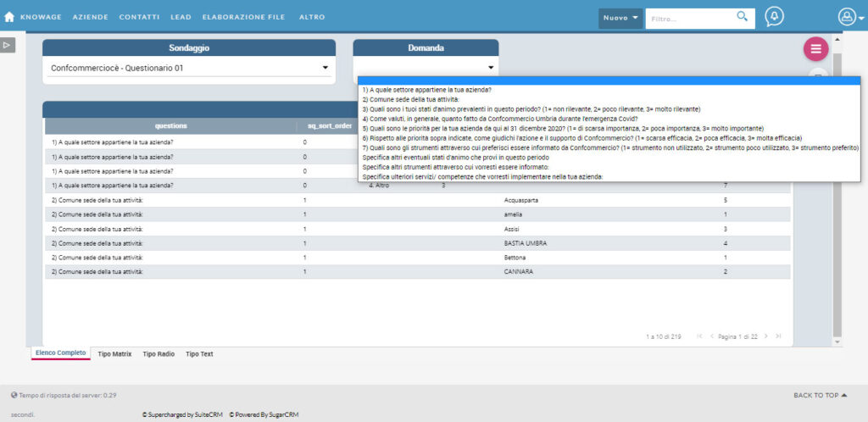The height and width of the screenshot is (422, 868).
Task: Expand the left sidebar toggle arrow
Action: click(8, 45)
